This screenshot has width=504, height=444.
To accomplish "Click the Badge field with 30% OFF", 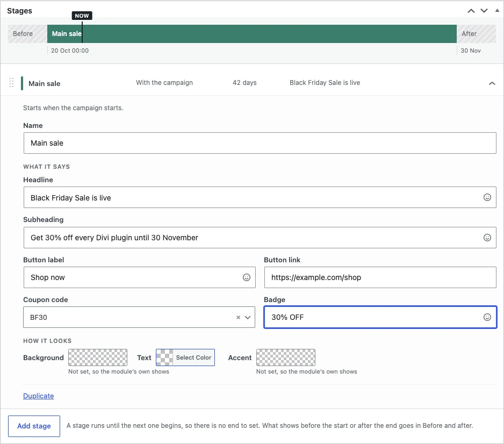I will tap(380, 317).
